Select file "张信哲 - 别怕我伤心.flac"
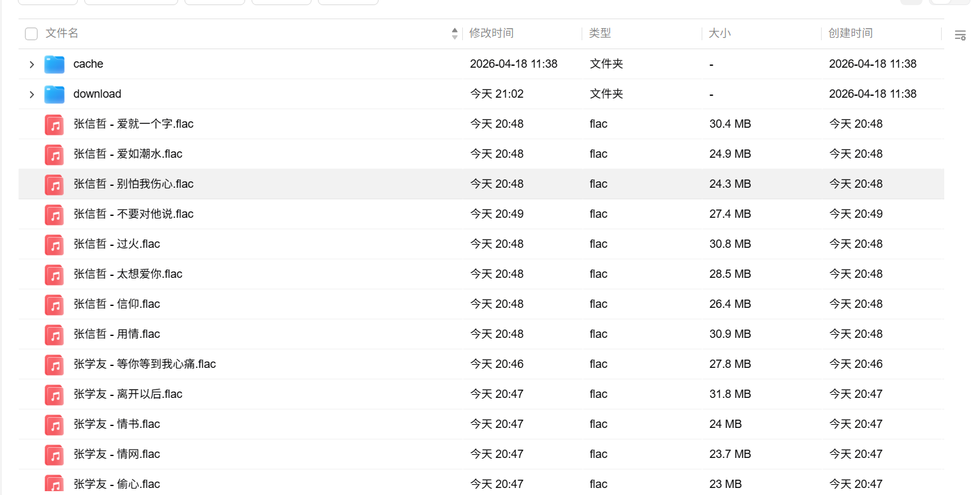Viewport: 980px width, 495px height. (133, 184)
